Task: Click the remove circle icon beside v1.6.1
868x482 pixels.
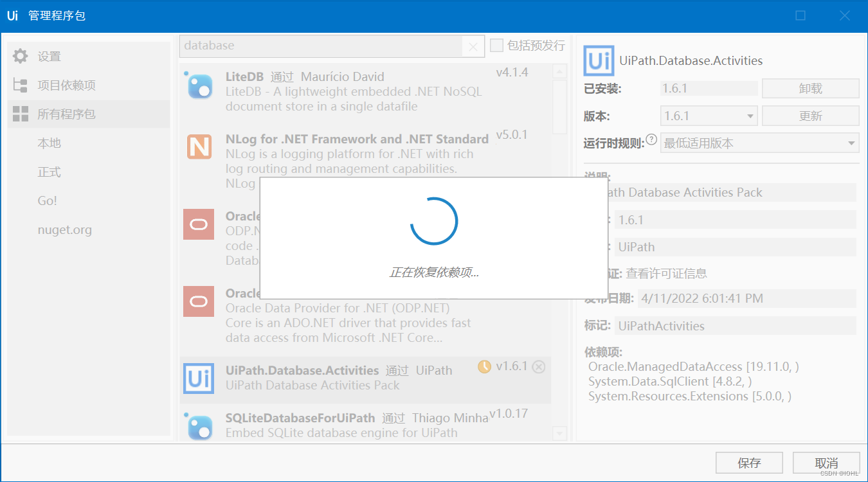Action: 539,366
